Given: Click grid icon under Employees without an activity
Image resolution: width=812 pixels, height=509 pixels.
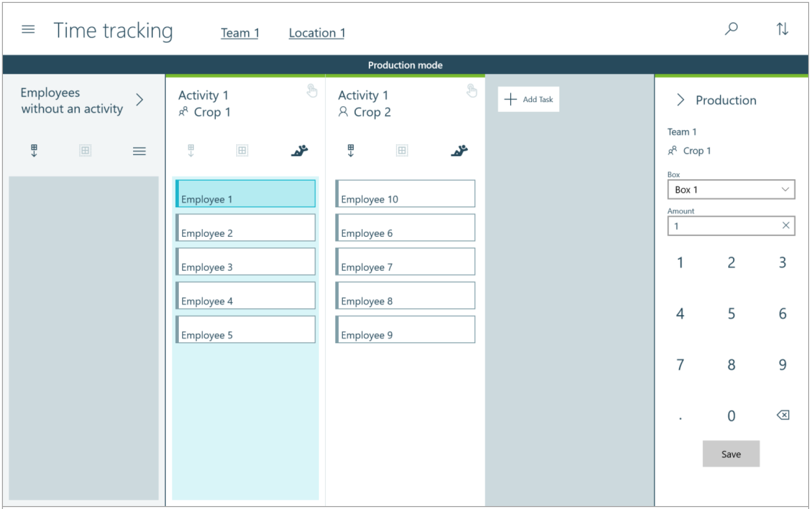Looking at the screenshot, I should pos(85,150).
